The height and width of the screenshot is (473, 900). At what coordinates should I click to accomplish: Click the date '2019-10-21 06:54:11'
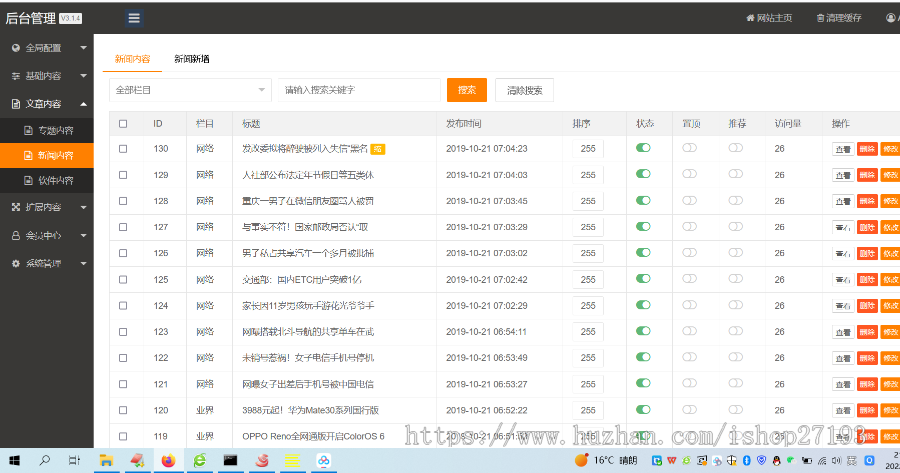486,332
